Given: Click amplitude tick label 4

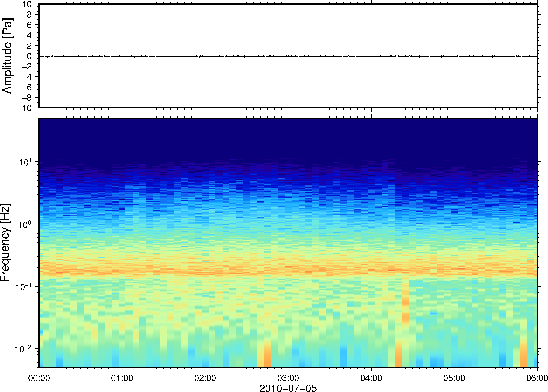Looking at the screenshot, I should point(30,35).
